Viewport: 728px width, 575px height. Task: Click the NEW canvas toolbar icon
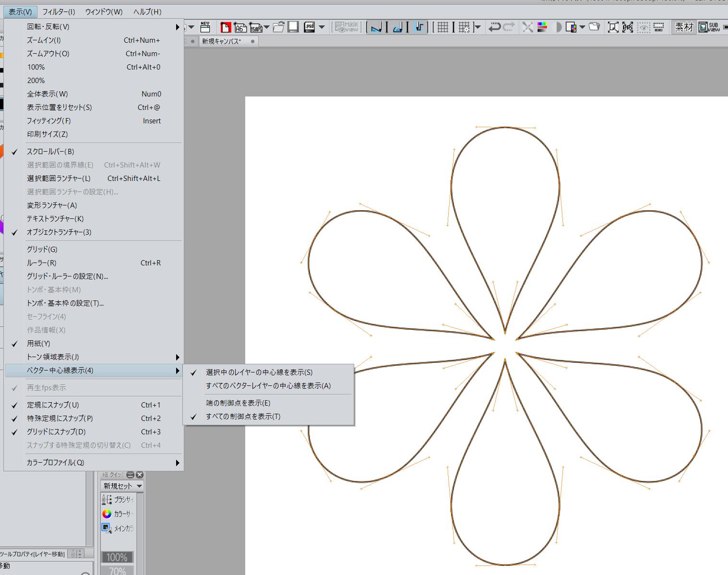[x=205, y=27]
